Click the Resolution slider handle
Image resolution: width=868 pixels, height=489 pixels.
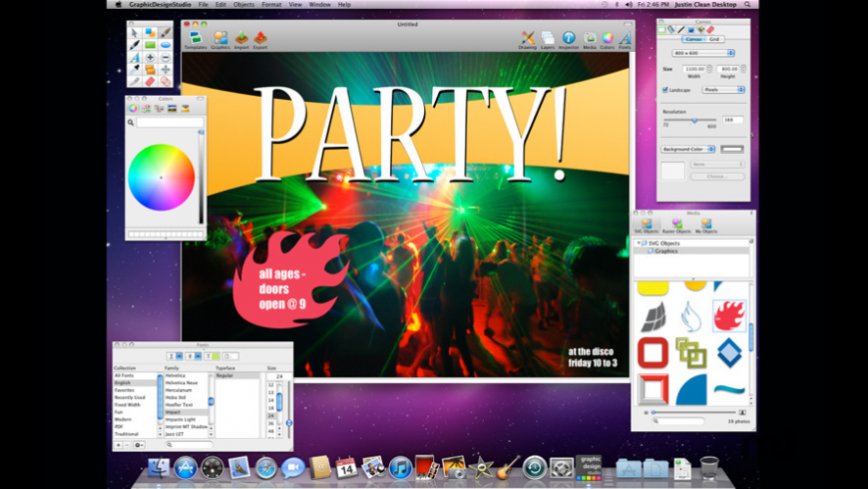click(x=695, y=120)
